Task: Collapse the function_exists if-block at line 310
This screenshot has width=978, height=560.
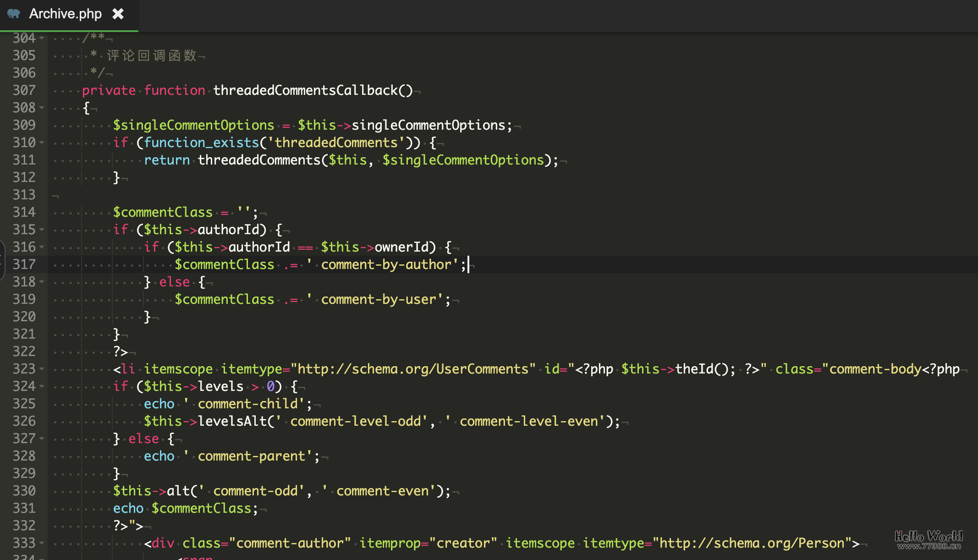Action: tap(42, 143)
